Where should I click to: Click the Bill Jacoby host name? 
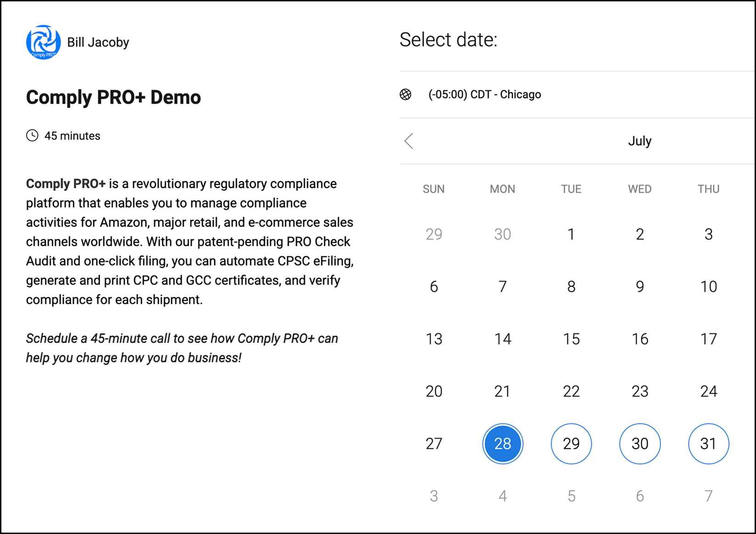[98, 42]
